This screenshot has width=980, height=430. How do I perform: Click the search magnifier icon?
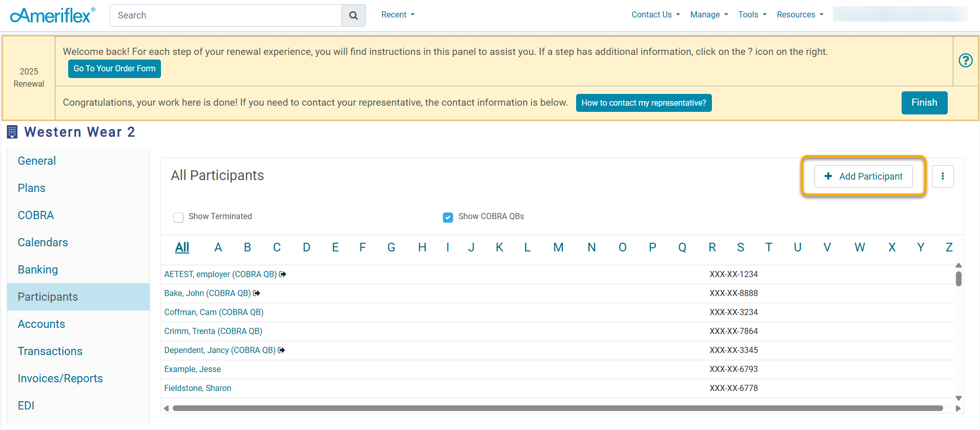point(353,15)
